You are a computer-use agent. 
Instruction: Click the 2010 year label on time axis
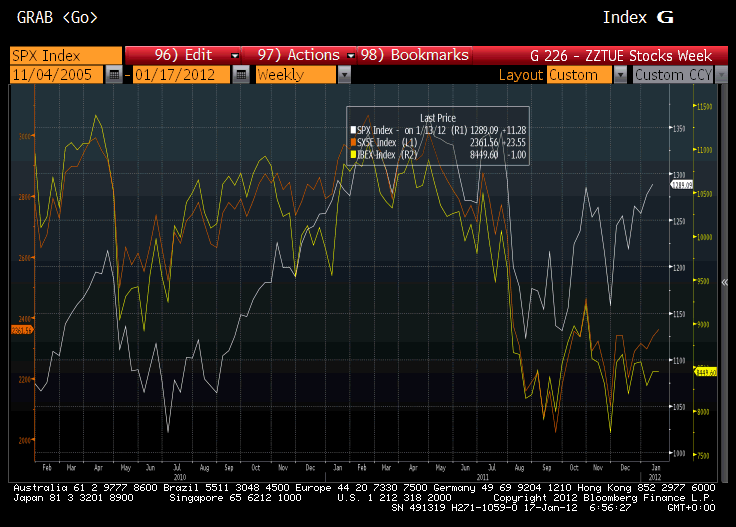[x=180, y=477]
